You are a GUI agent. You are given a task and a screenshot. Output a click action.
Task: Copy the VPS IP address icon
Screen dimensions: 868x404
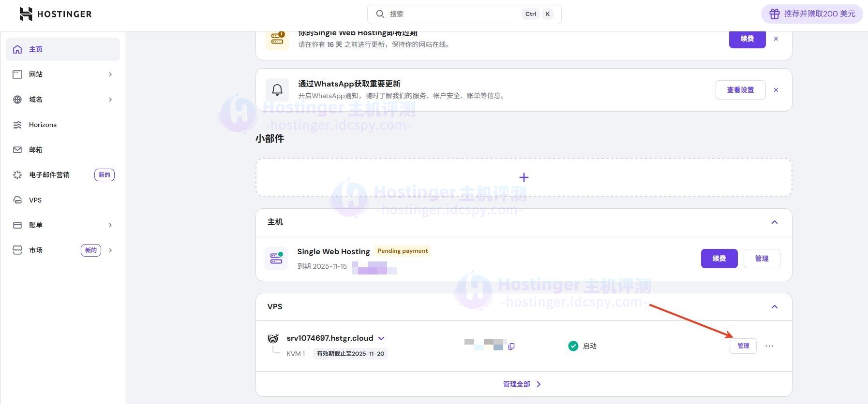(511, 346)
